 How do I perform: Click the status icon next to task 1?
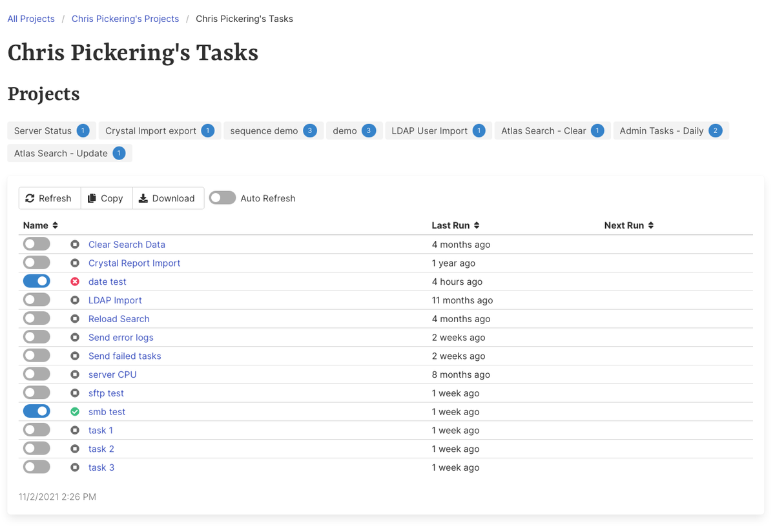[x=74, y=429]
